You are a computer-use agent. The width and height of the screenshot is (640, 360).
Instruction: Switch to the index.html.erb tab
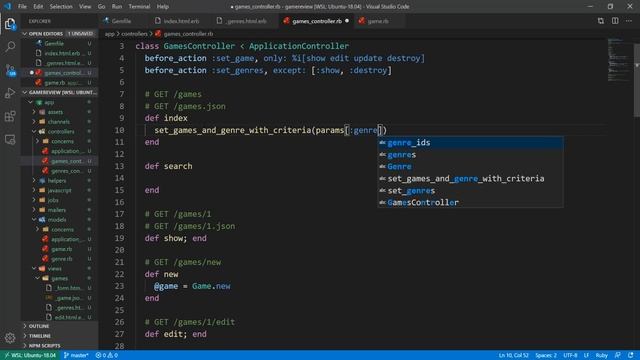[181, 21]
